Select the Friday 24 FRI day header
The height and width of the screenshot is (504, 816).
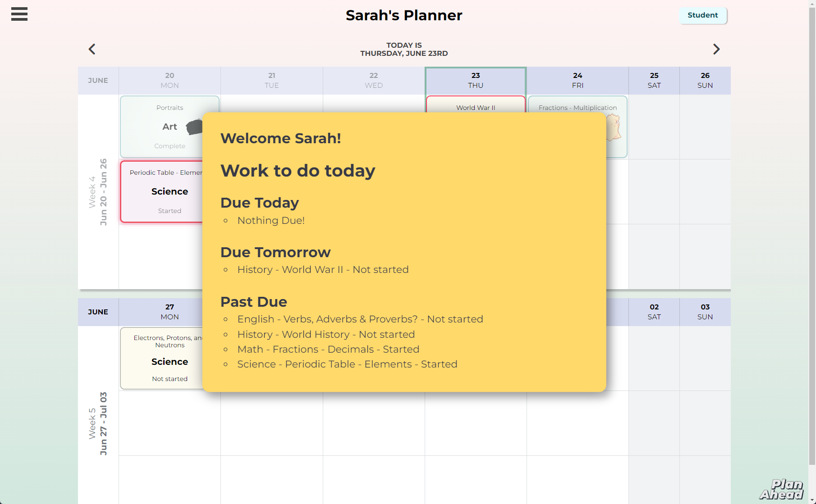(x=578, y=81)
